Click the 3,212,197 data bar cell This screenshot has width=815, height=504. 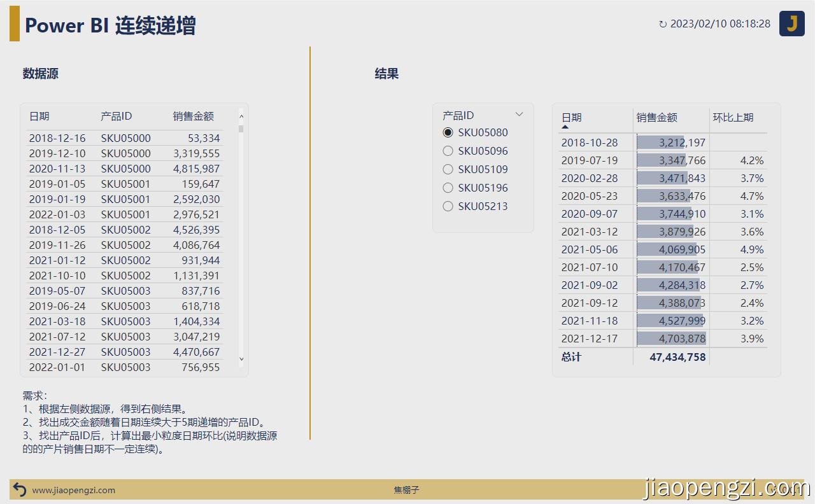671,143
